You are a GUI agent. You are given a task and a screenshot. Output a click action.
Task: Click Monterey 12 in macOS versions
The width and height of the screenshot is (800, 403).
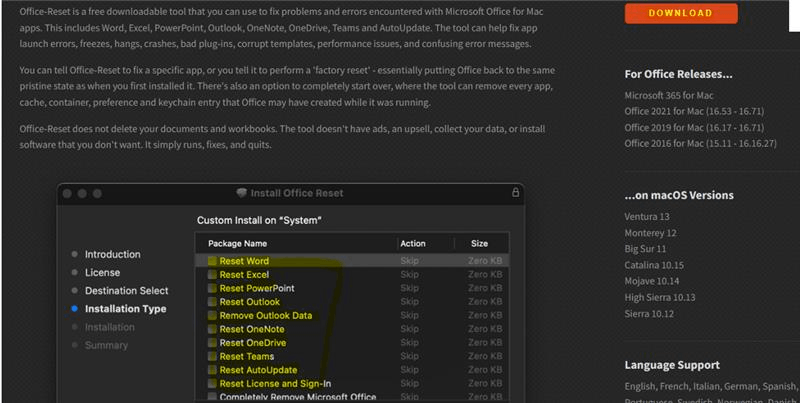point(651,233)
